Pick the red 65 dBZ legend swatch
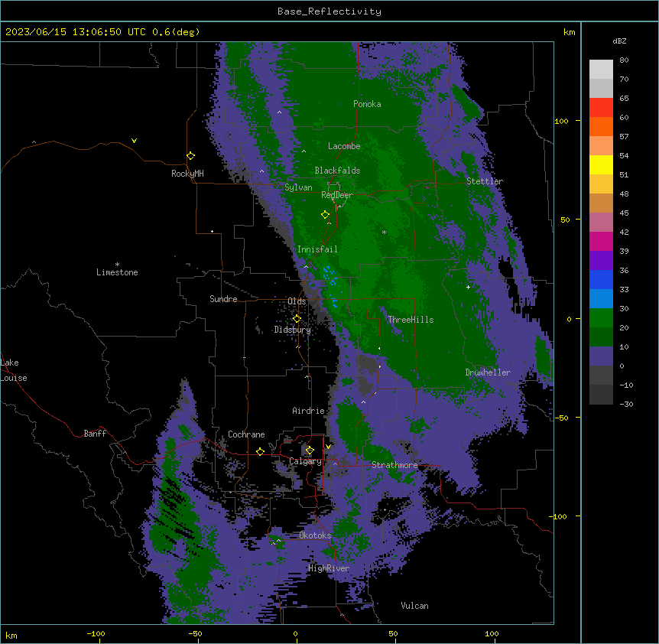 pyautogui.click(x=601, y=107)
